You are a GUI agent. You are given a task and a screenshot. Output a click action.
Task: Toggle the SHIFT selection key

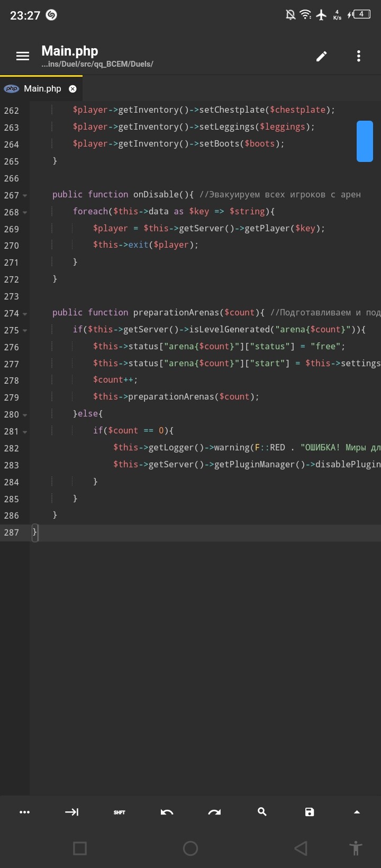(119, 812)
